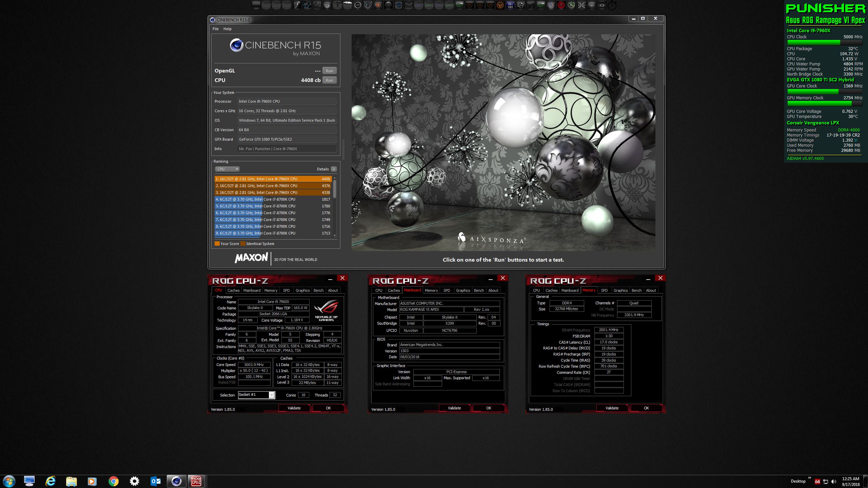Image resolution: width=868 pixels, height=488 pixels.
Task: Click GFX Board value GeForce GTX 1080 Ti
Action: [x=287, y=139]
